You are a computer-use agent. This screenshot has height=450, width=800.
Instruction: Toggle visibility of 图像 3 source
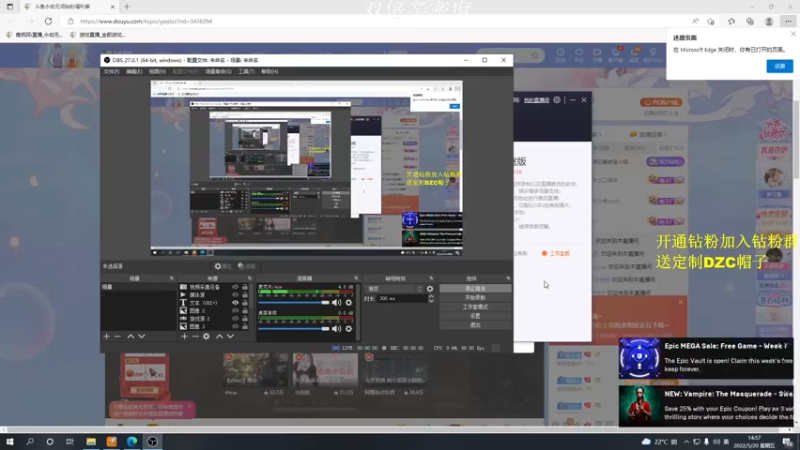235,327
